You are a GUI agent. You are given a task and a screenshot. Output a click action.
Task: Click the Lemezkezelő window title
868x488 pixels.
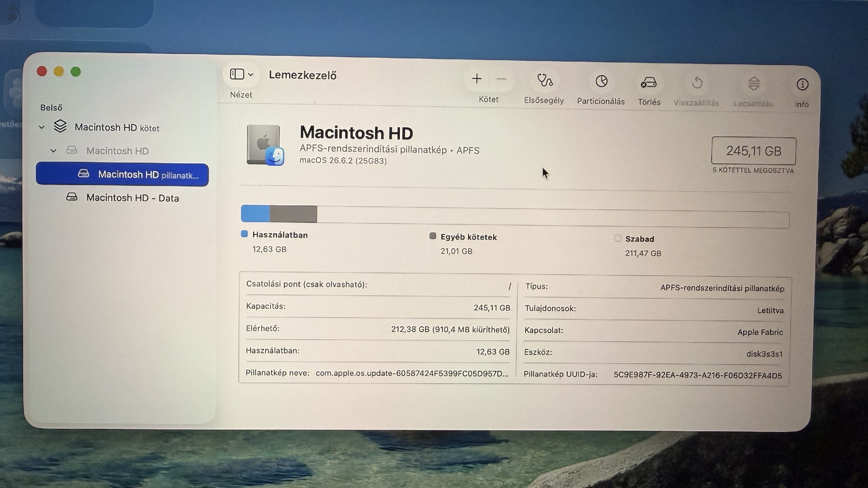click(303, 75)
